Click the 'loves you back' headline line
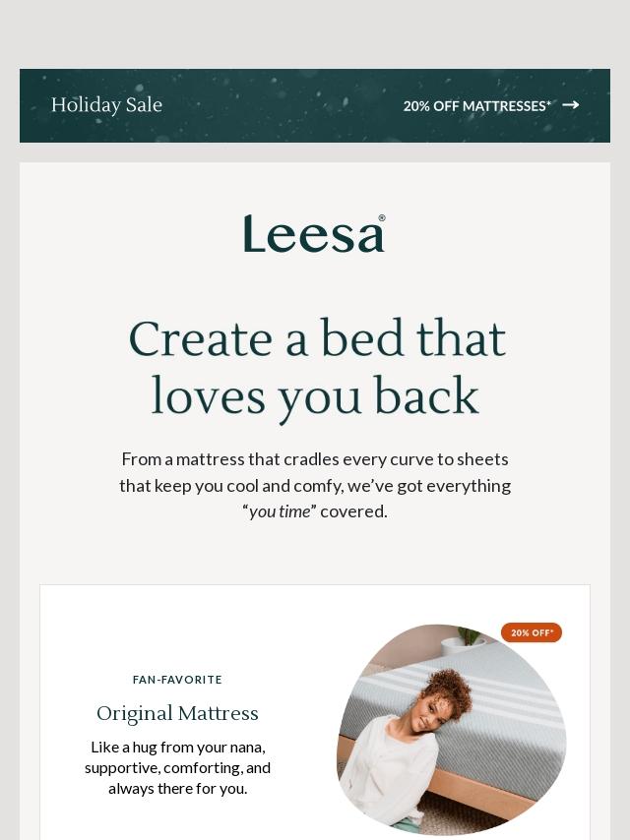Image resolution: width=630 pixels, height=840 pixels. coord(315,396)
